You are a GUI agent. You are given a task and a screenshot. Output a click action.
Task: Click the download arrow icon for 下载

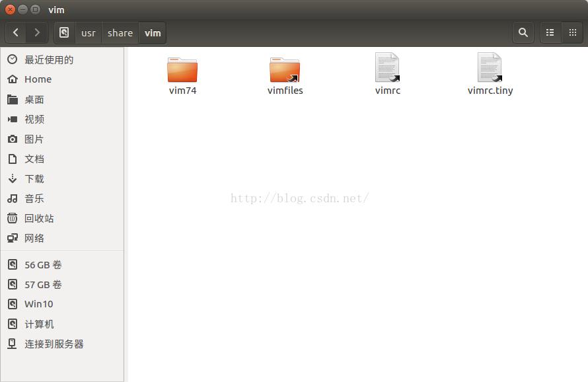coord(13,178)
